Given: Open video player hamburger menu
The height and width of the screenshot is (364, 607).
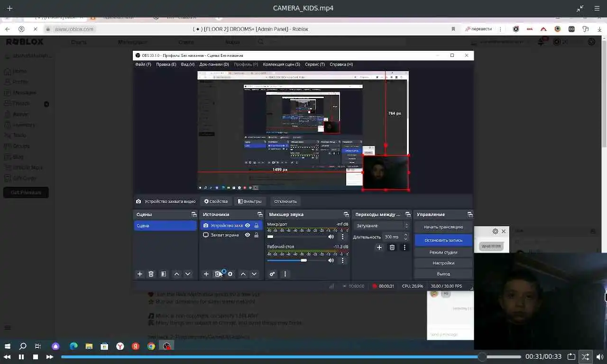Looking at the screenshot, I should pos(597,8).
